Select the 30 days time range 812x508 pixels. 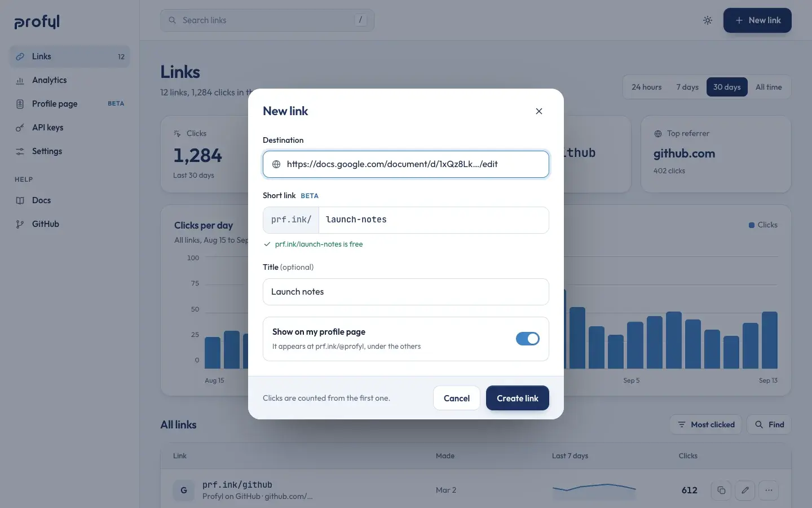click(x=727, y=87)
